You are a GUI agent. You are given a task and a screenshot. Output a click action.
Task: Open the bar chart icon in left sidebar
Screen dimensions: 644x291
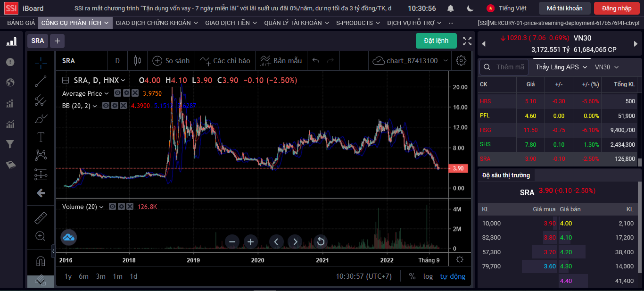pos(11,42)
